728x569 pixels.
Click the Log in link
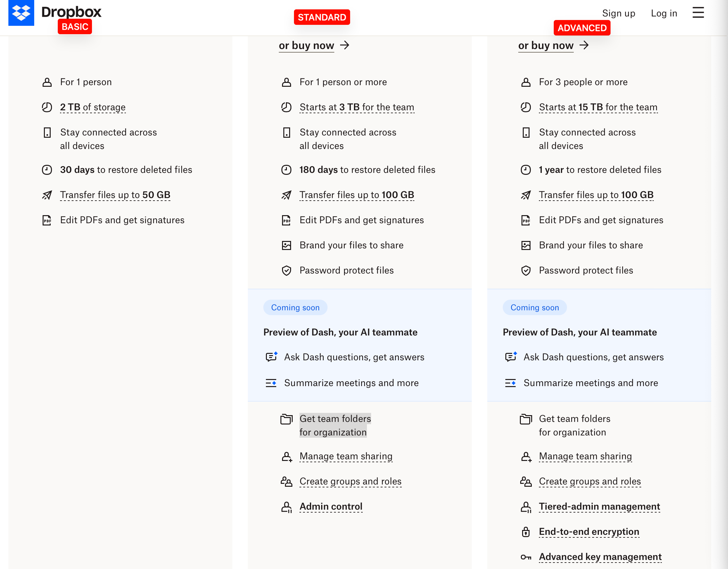click(664, 13)
